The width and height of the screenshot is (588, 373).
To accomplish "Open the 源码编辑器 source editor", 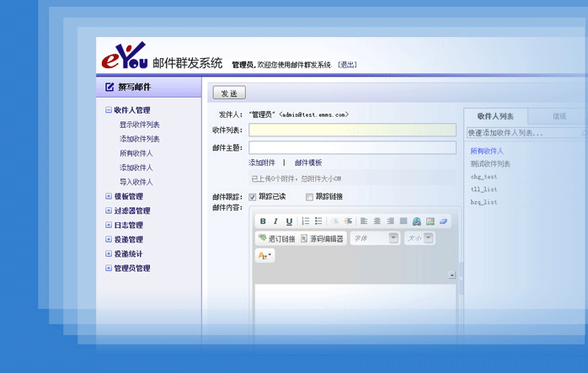I will click(x=322, y=238).
